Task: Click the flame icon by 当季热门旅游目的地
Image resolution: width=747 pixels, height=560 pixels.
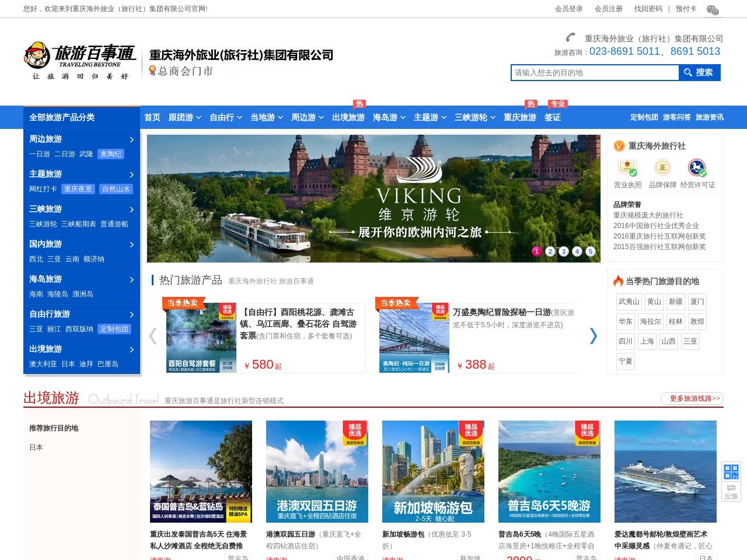Action: (618, 281)
